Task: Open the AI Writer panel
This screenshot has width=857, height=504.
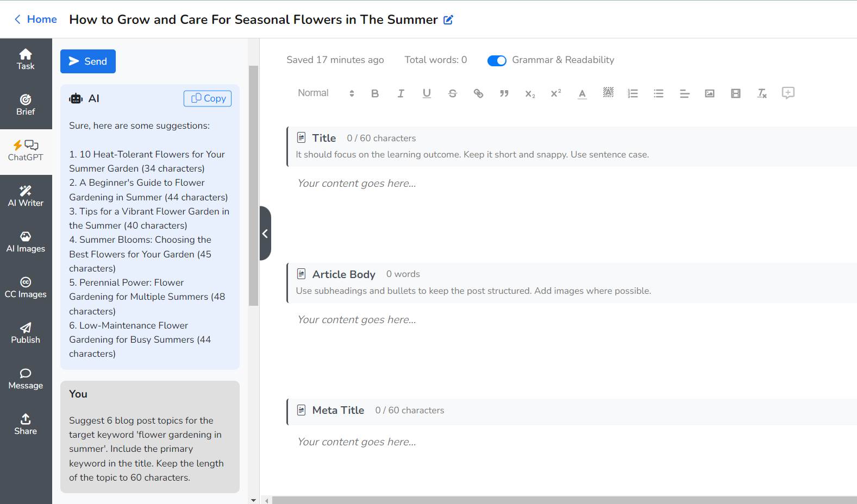Action: pos(26,196)
